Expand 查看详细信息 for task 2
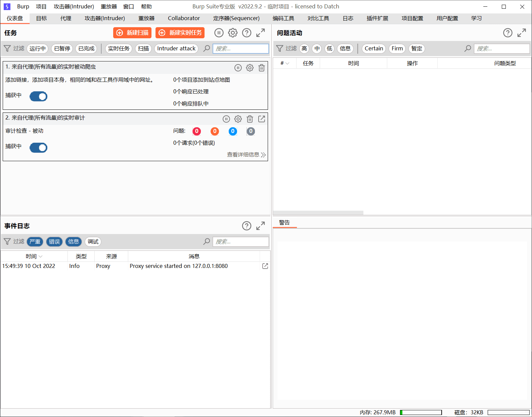The width and height of the screenshot is (532, 417). point(246,155)
